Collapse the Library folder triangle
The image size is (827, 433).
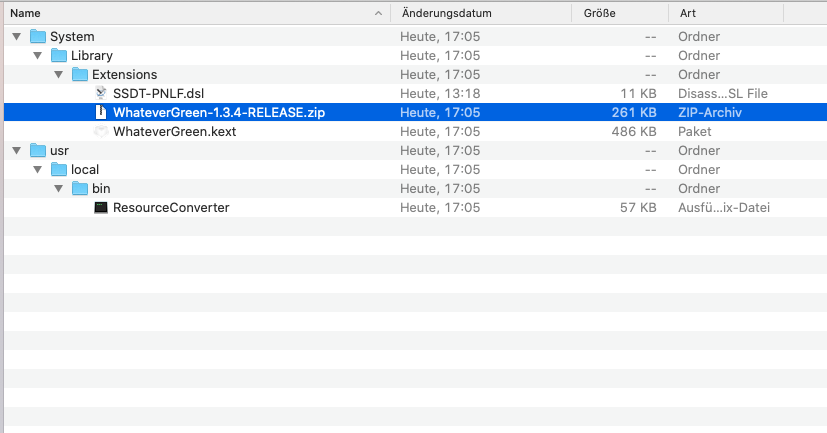pyautogui.click(x=37, y=56)
